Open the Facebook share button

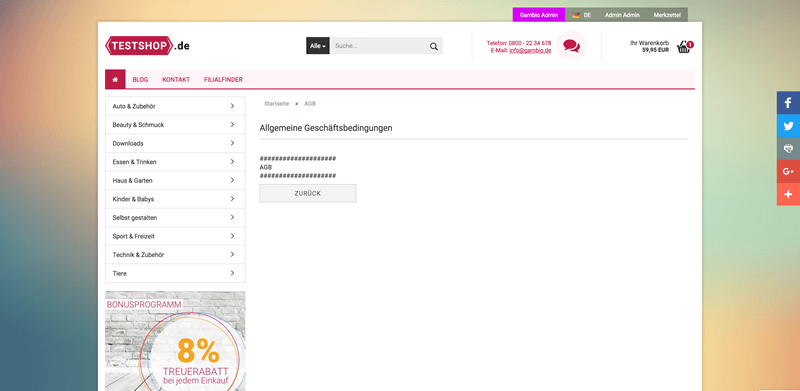tap(788, 103)
